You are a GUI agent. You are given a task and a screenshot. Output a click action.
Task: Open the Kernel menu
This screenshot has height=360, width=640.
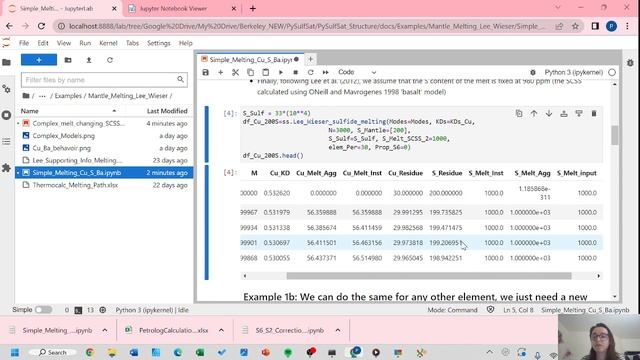[x=108, y=43]
